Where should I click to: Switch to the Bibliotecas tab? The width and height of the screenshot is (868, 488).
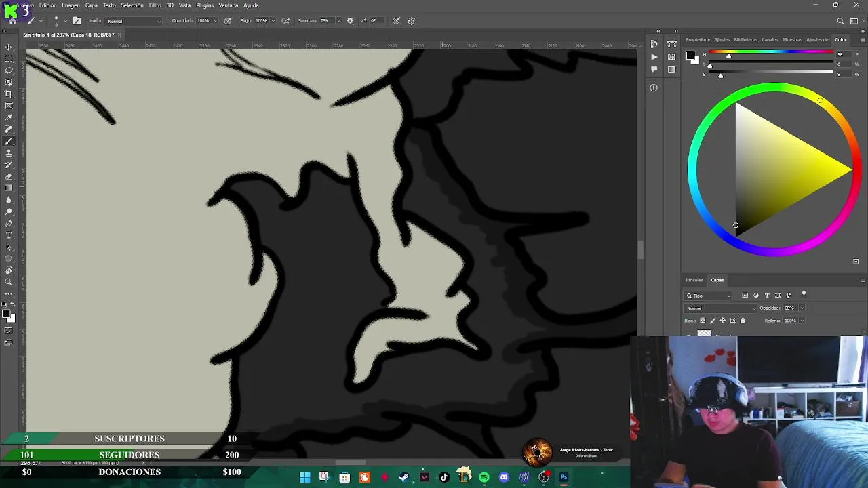pos(745,39)
